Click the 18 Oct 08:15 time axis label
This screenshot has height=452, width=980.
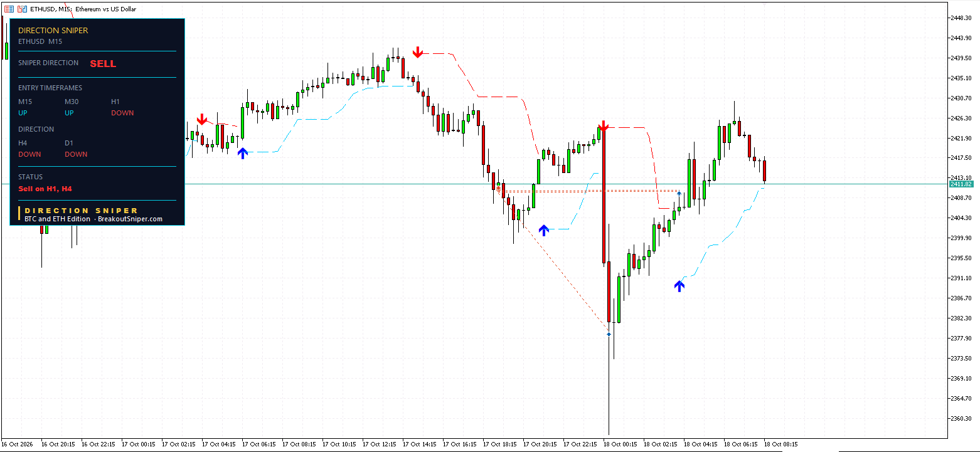782,444
